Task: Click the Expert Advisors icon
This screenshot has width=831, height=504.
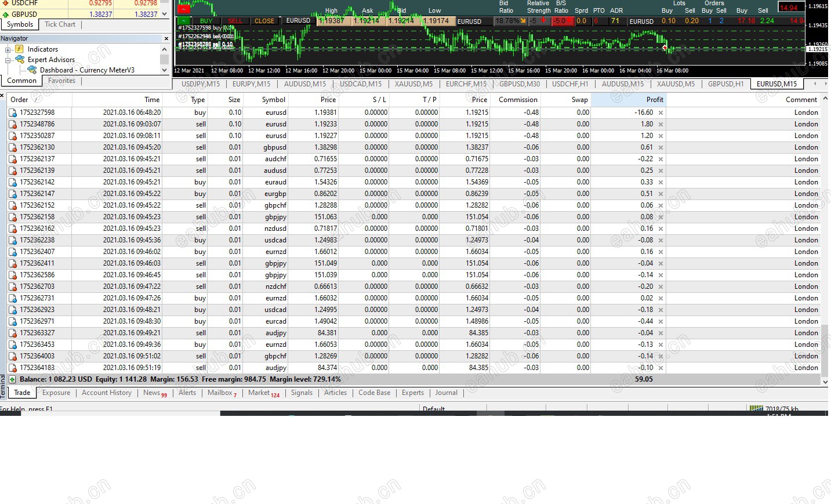Action: 20,60
